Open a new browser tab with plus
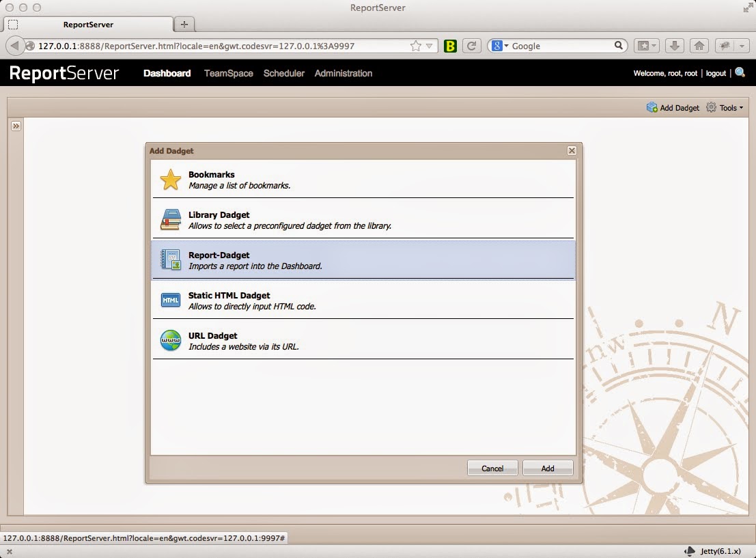The image size is (756, 558). click(184, 24)
